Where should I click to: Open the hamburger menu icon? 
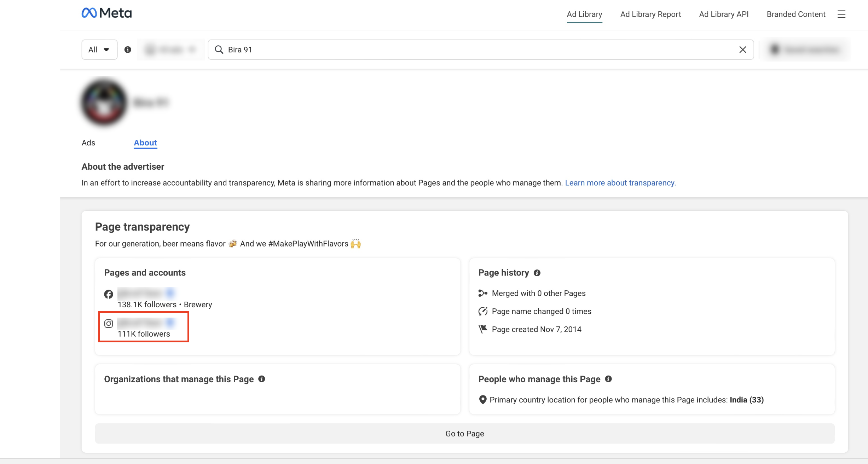click(x=841, y=14)
